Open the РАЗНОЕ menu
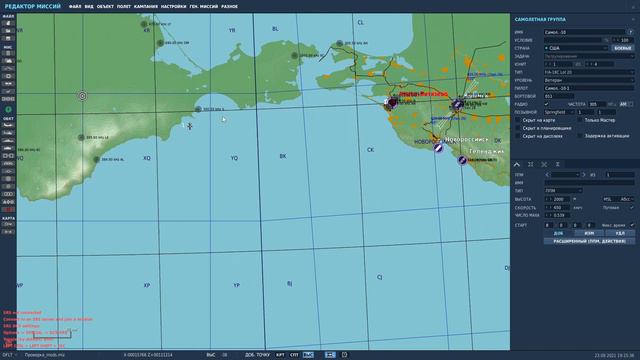 click(x=229, y=7)
